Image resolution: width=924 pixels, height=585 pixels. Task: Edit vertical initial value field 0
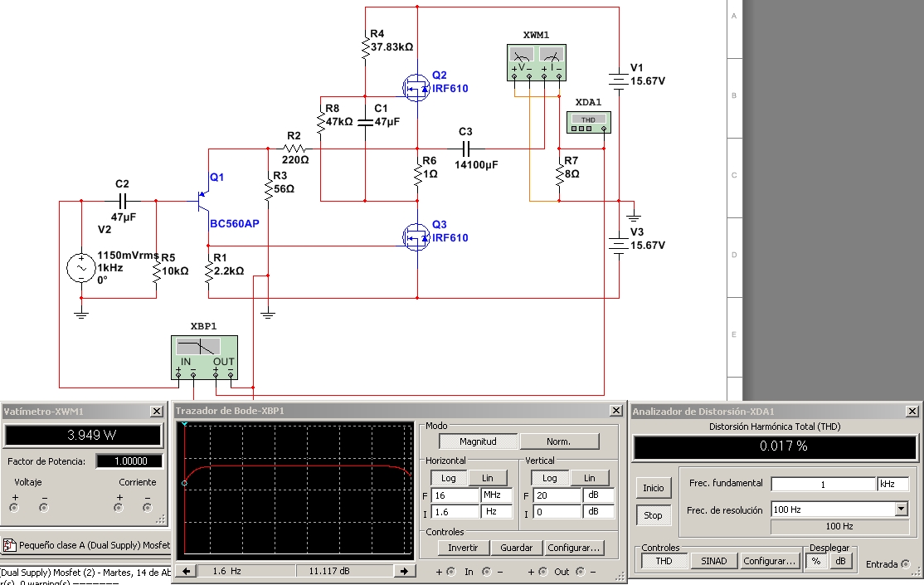tap(557, 512)
